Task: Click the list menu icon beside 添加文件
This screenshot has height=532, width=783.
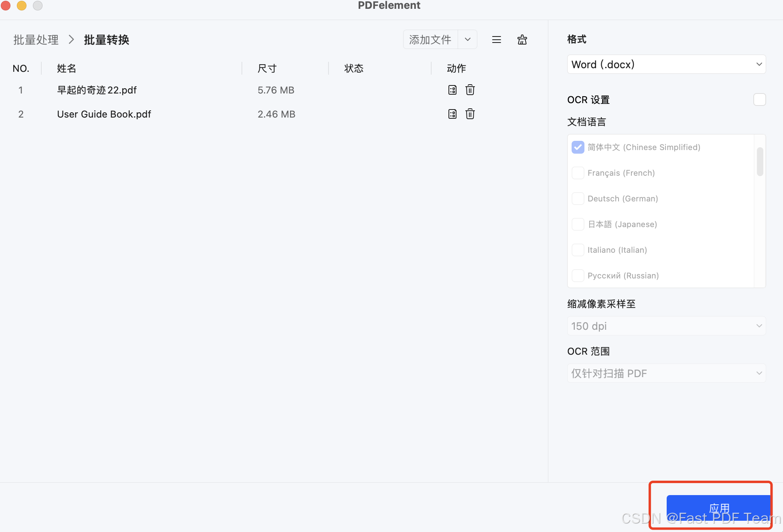Action: coord(496,40)
